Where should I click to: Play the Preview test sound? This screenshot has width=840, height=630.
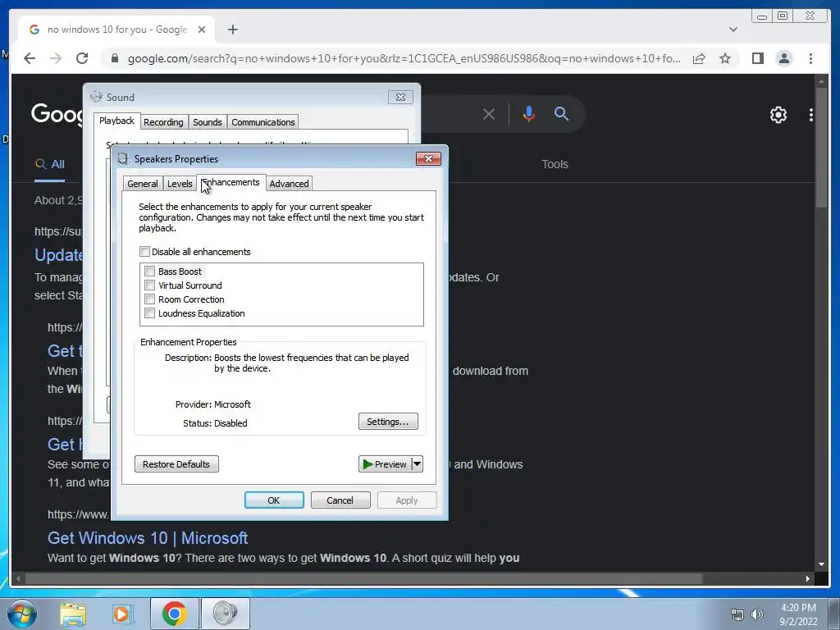(385, 464)
